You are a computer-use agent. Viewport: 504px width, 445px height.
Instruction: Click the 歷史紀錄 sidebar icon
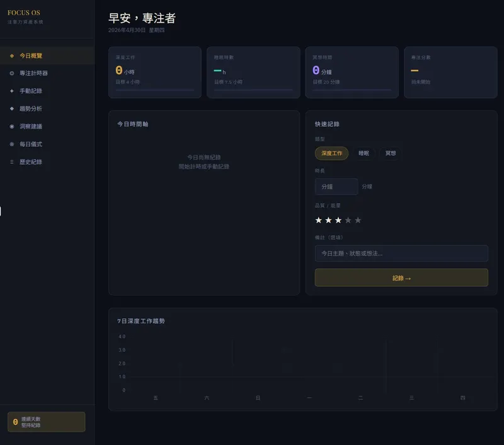(12, 162)
